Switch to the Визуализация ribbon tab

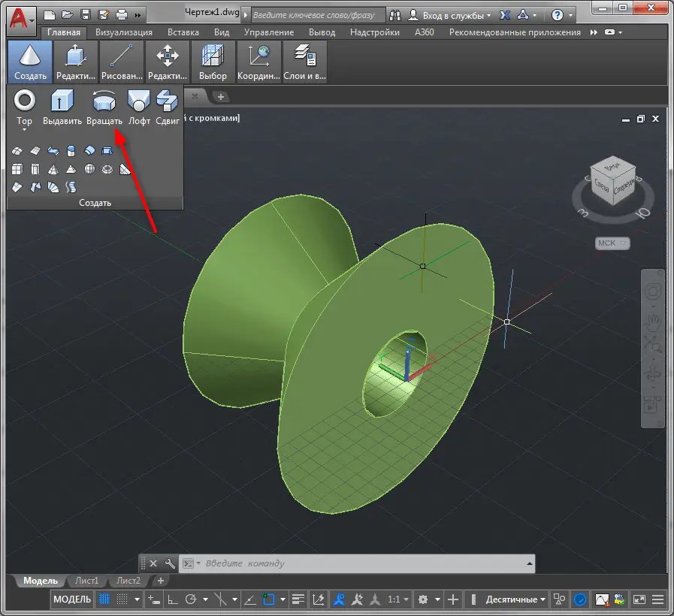(x=124, y=32)
